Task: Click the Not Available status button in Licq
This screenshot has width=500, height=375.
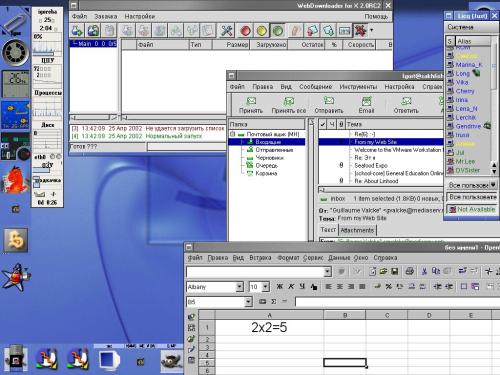Action: 472,209
